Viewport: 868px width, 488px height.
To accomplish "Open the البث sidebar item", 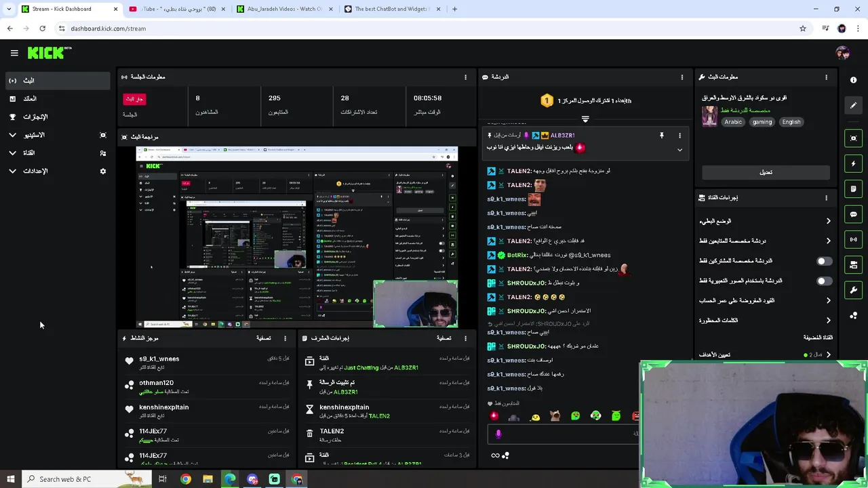I will point(58,81).
